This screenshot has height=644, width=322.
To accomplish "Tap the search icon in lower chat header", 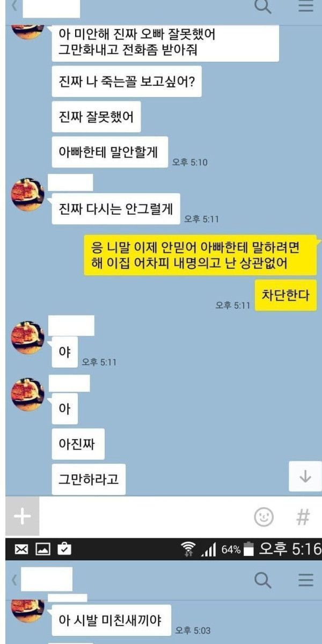I will tap(262, 580).
